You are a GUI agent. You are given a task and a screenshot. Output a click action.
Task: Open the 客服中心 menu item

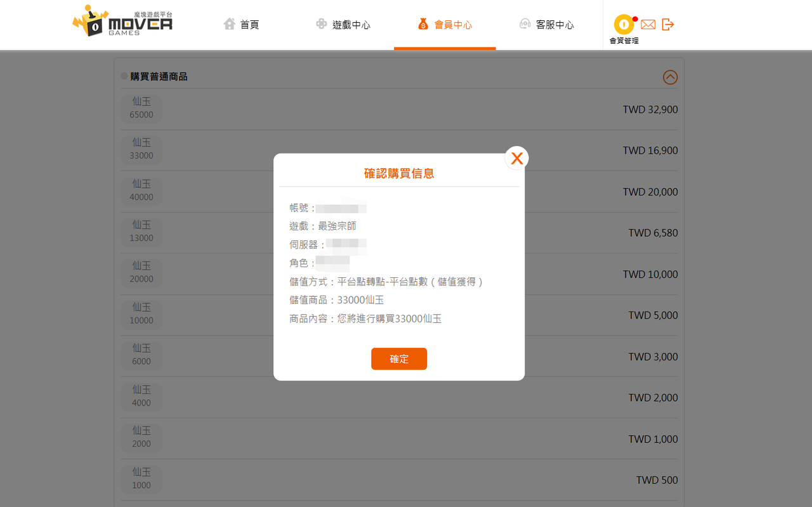[x=554, y=25]
